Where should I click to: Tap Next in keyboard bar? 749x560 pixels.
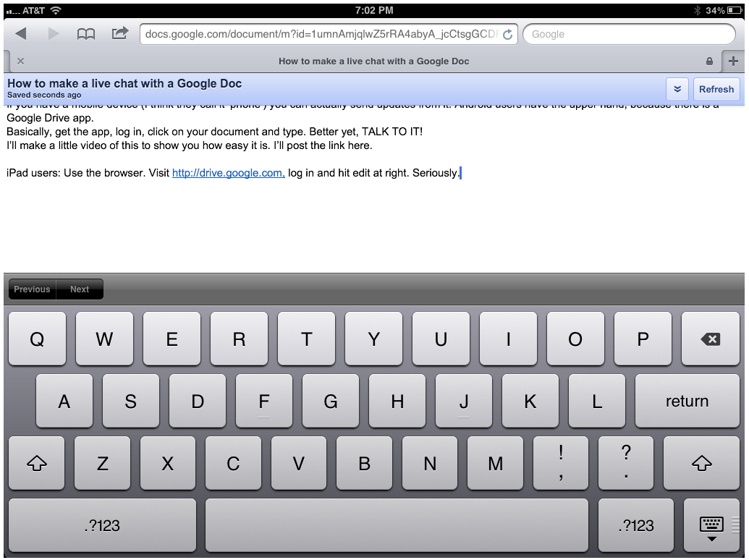click(x=80, y=289)
